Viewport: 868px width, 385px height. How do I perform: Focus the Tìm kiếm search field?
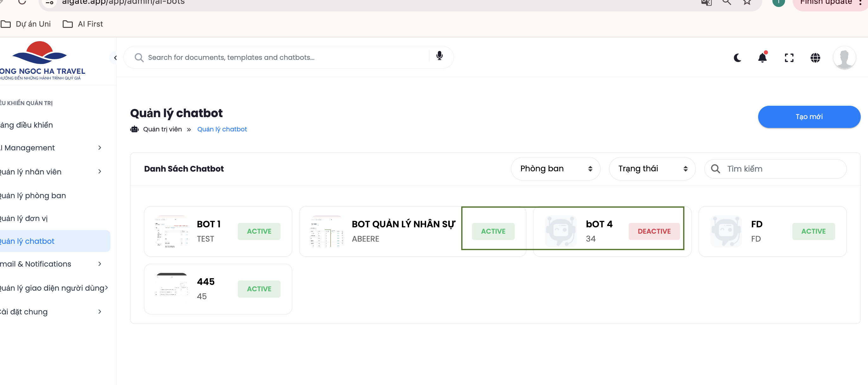(x=782, y=168)
